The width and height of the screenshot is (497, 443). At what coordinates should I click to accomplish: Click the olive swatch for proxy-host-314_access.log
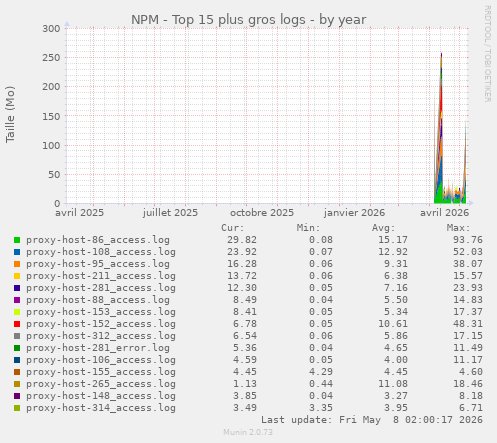point(17,408)
